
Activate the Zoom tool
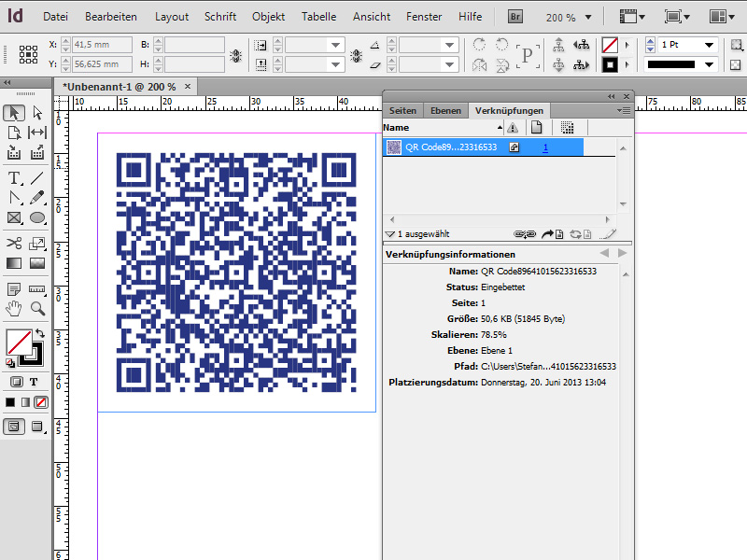pos(37,308)
